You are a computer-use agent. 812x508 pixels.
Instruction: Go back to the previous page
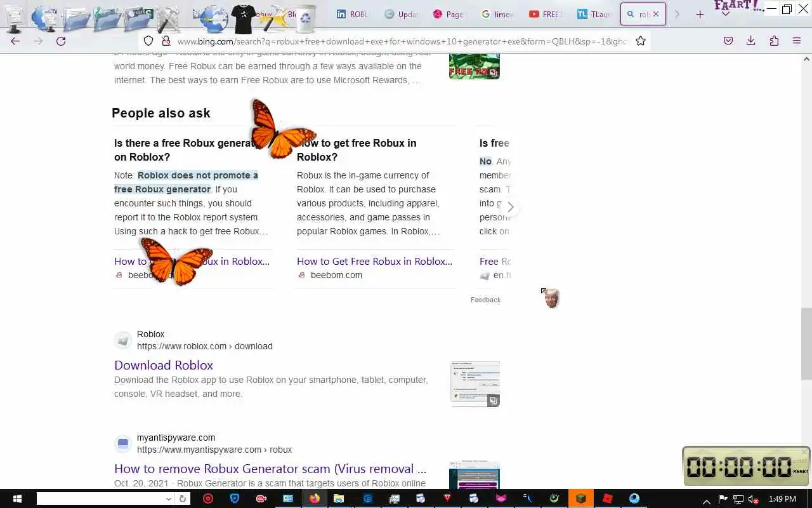[15, 41]
